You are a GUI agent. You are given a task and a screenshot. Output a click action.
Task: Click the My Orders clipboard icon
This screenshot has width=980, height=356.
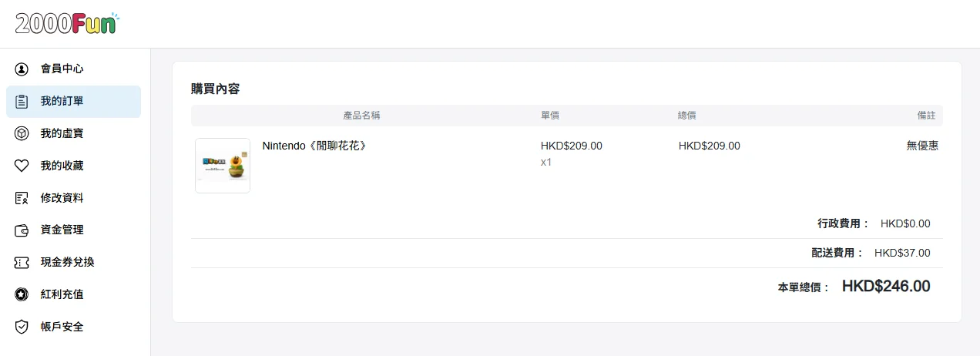click(22, 102)
